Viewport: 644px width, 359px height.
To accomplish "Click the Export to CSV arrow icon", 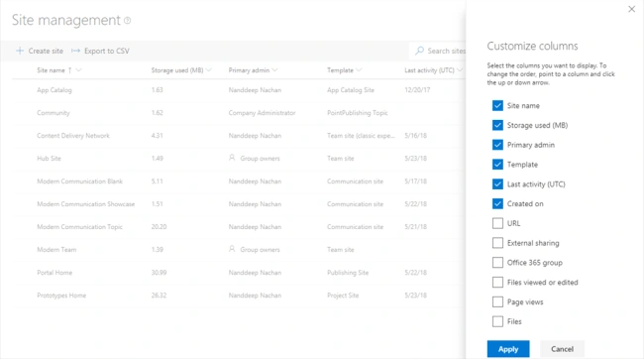I will [x=75, y=51].
